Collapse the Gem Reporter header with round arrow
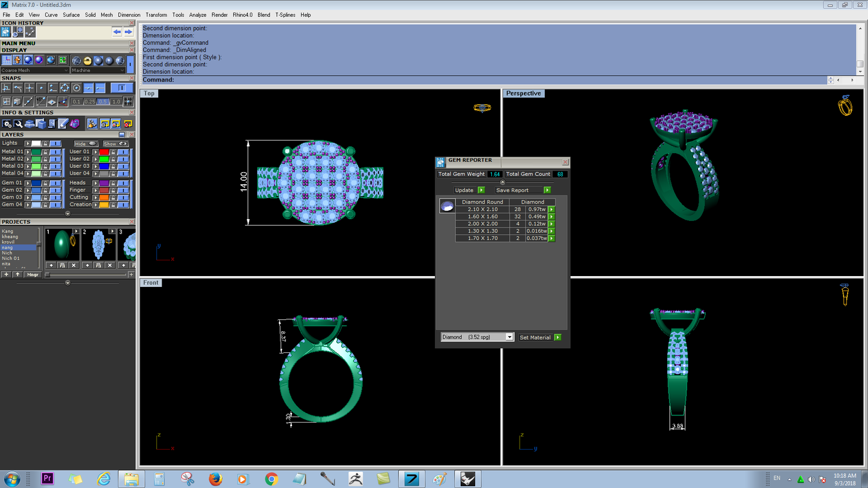 [x=503, y=182]
